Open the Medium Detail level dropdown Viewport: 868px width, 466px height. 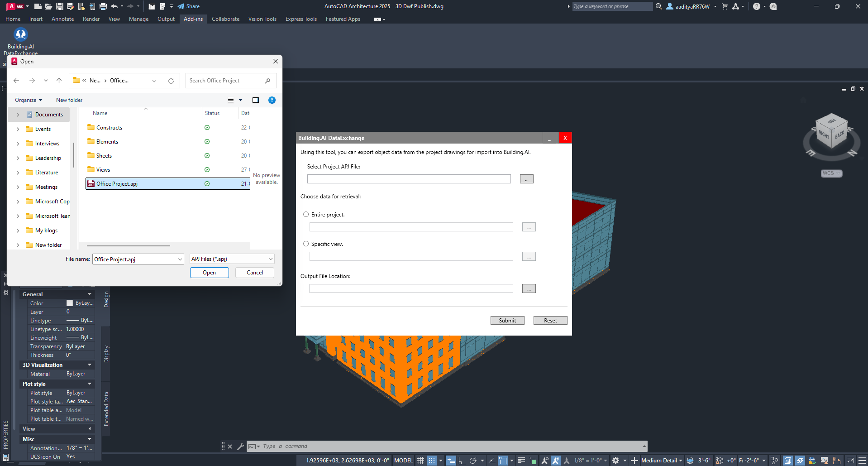point(662,461)
